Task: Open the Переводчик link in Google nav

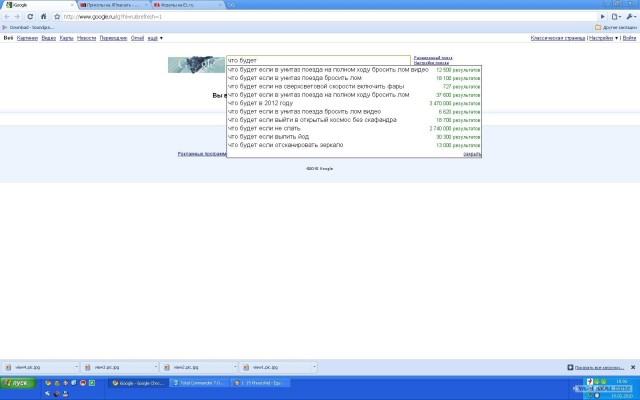Action: [x=113, y=38]
